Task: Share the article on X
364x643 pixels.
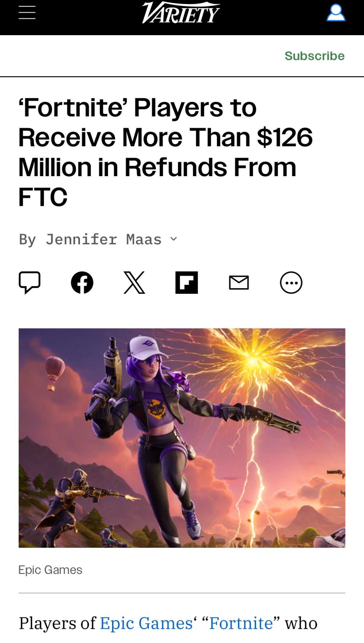Action: click(134, 283)
